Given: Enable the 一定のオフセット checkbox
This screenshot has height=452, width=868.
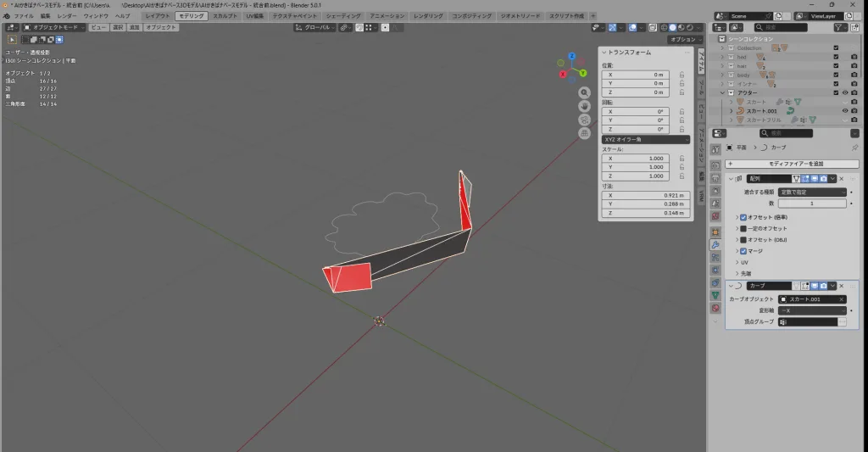Looking at the screenshot, I should pyautogui.click(x=743, y=228).
